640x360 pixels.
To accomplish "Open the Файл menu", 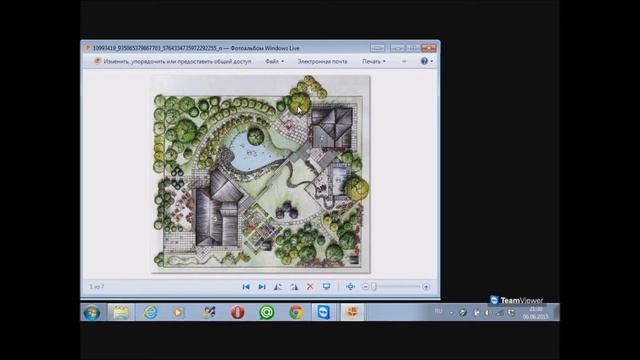I will [274, 61].
